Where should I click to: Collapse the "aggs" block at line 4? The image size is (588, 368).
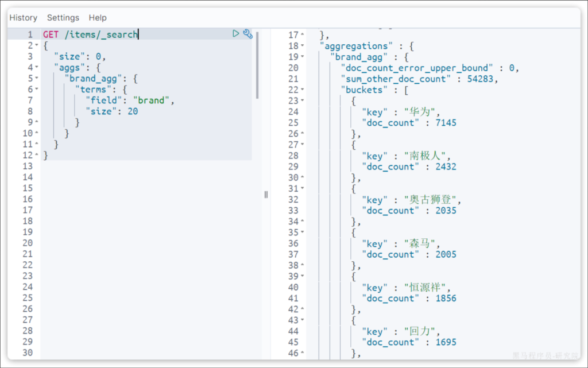point(37,67)
